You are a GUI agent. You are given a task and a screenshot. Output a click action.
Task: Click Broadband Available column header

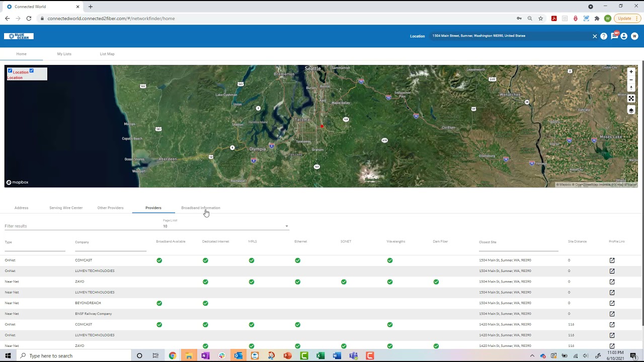[x=171, y=241]
